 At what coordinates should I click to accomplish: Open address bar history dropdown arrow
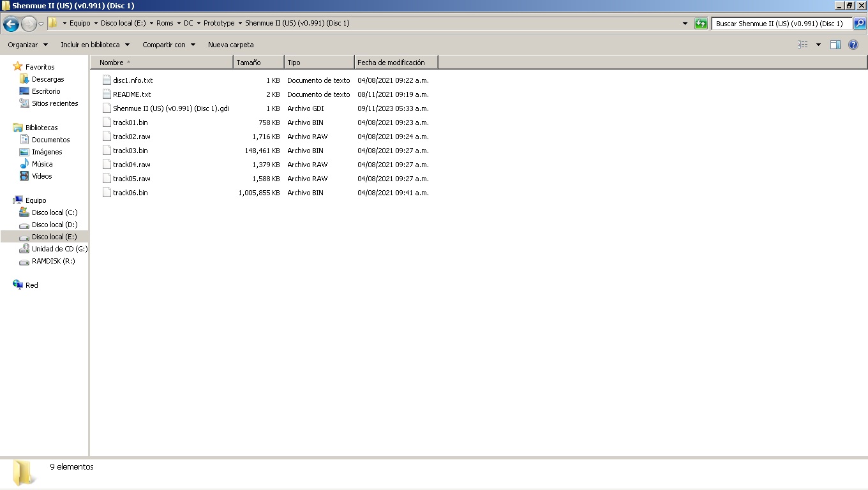coord(685,24)
